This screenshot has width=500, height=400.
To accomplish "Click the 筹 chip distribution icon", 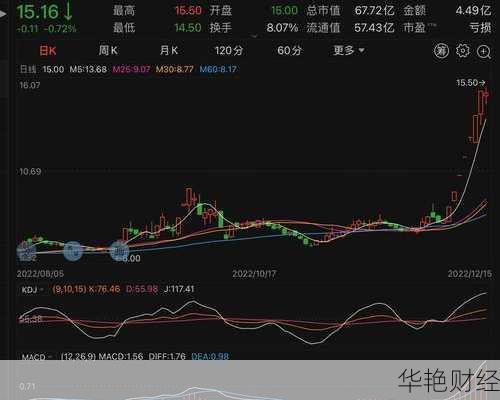I will pos(441,51).
